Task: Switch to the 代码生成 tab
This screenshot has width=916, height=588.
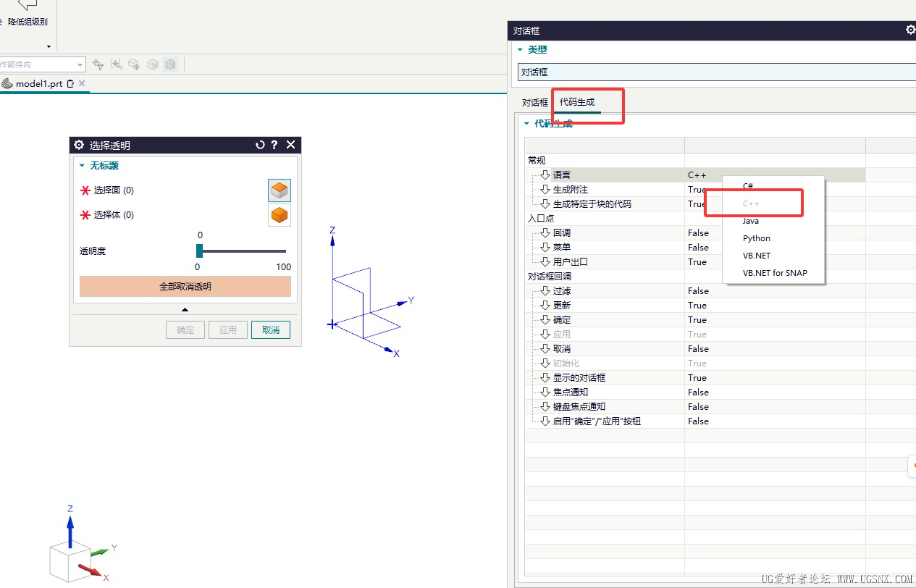Action: click(x=577, y=103)
